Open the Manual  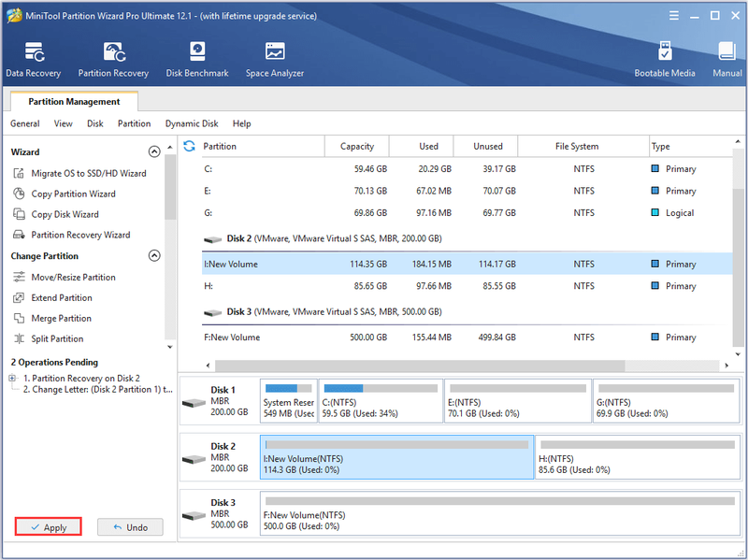tap(727, 60)
